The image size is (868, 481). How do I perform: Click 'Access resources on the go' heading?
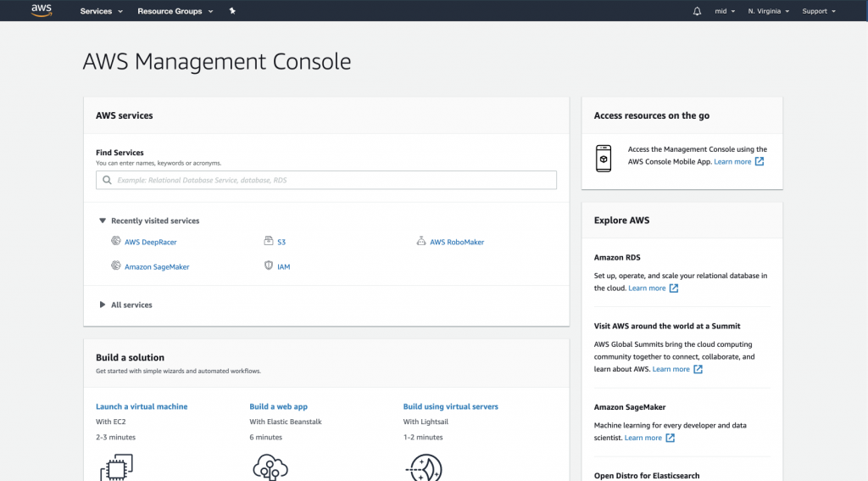[652, 115]
